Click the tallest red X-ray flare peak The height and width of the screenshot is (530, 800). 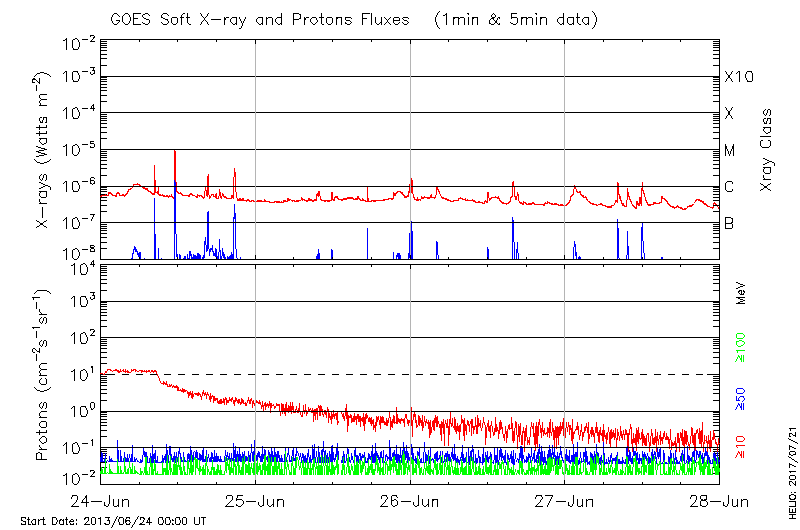175,152
